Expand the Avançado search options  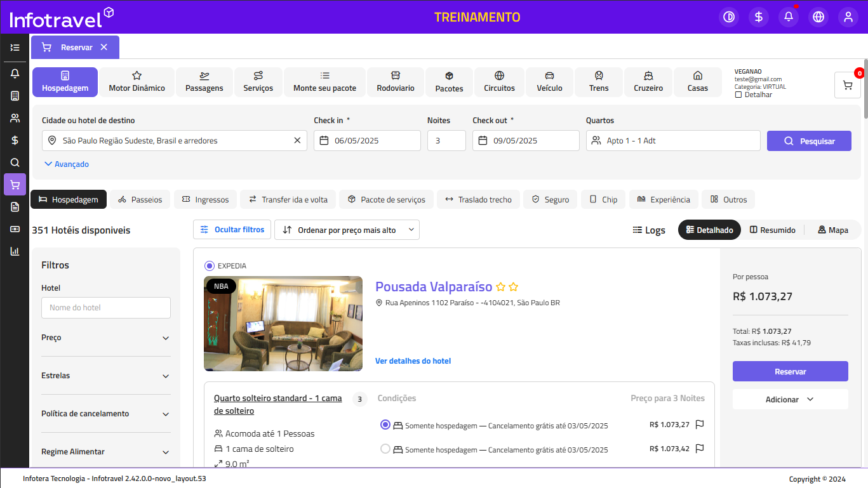click(67, 164)
